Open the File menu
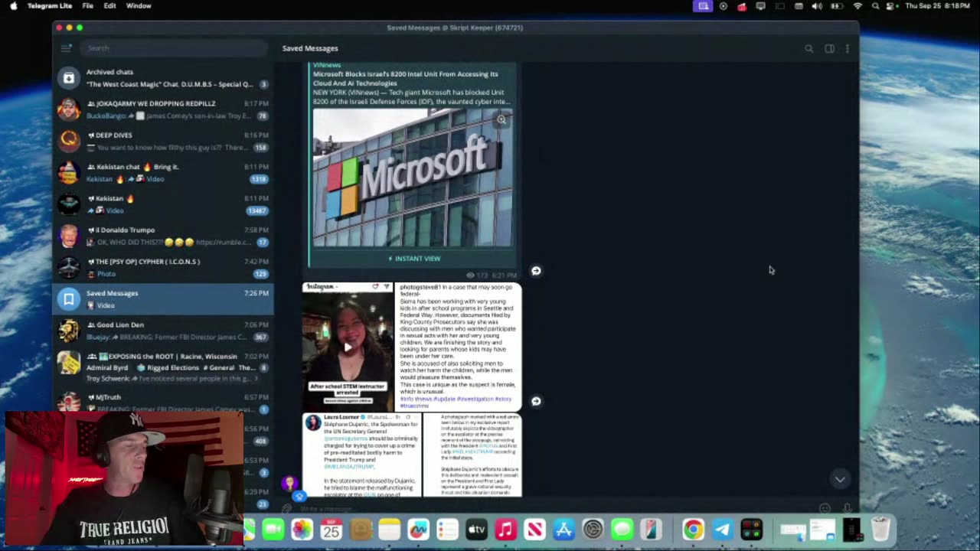980x551 pixels. [88, 6]
